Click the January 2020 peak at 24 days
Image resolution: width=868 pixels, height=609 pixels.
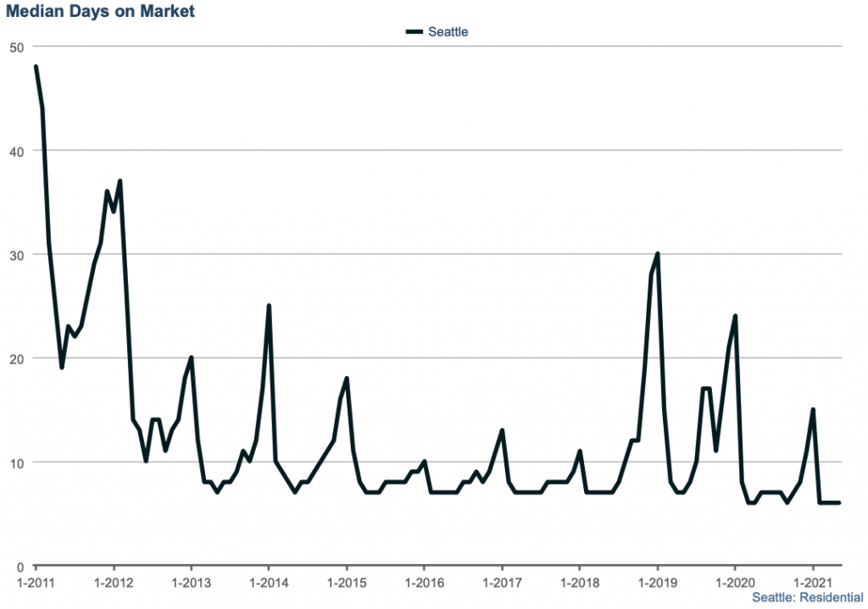(x=735, y=316)
